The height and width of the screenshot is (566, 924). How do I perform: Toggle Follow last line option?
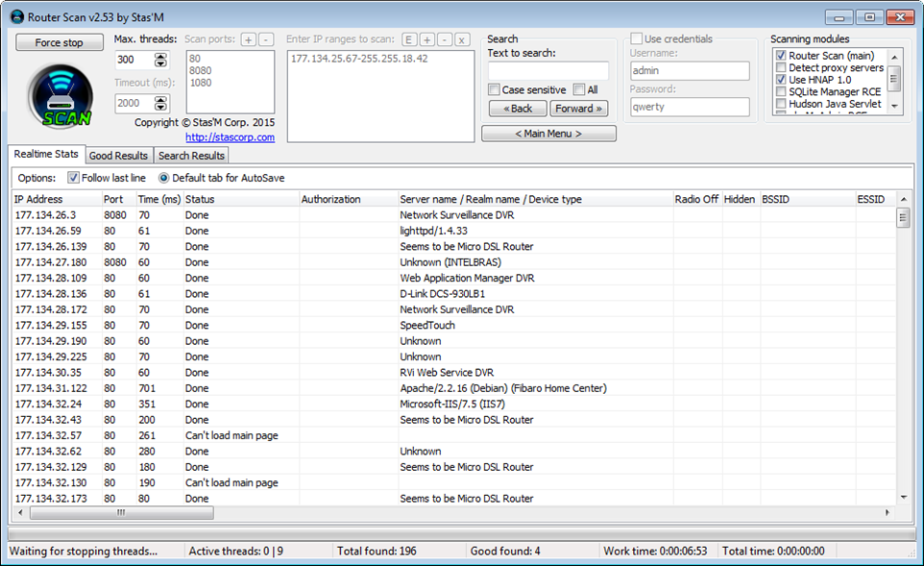pyautogui.click(x=73, y=178)
